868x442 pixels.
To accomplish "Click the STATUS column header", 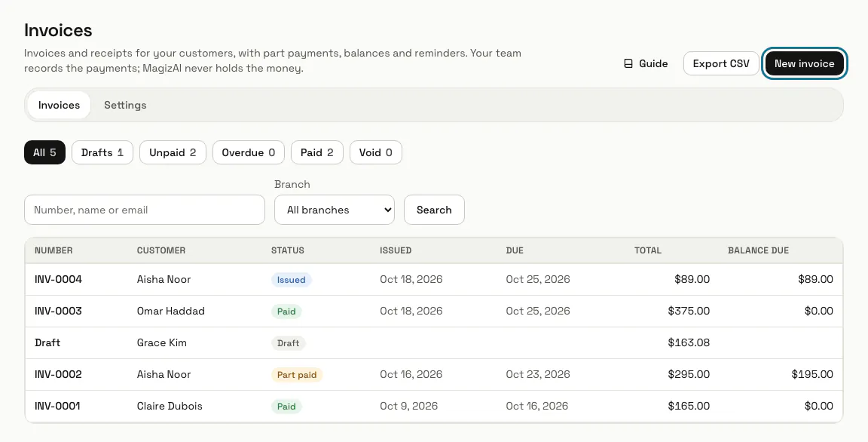I will coord(288,250).
